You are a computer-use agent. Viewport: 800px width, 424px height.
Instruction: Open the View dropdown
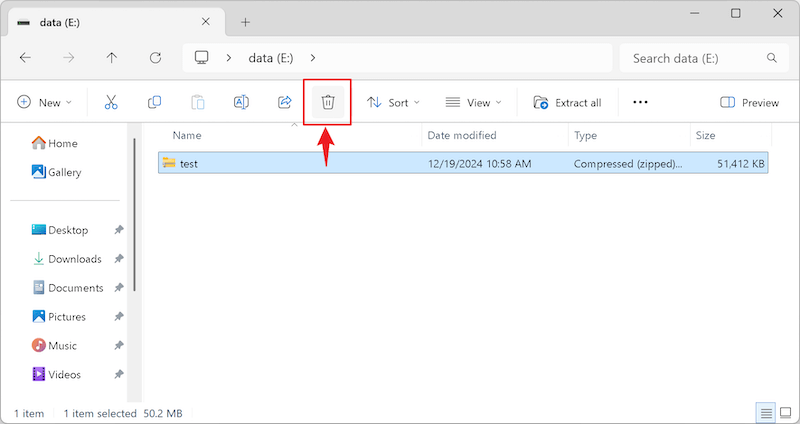pos(473,103)
